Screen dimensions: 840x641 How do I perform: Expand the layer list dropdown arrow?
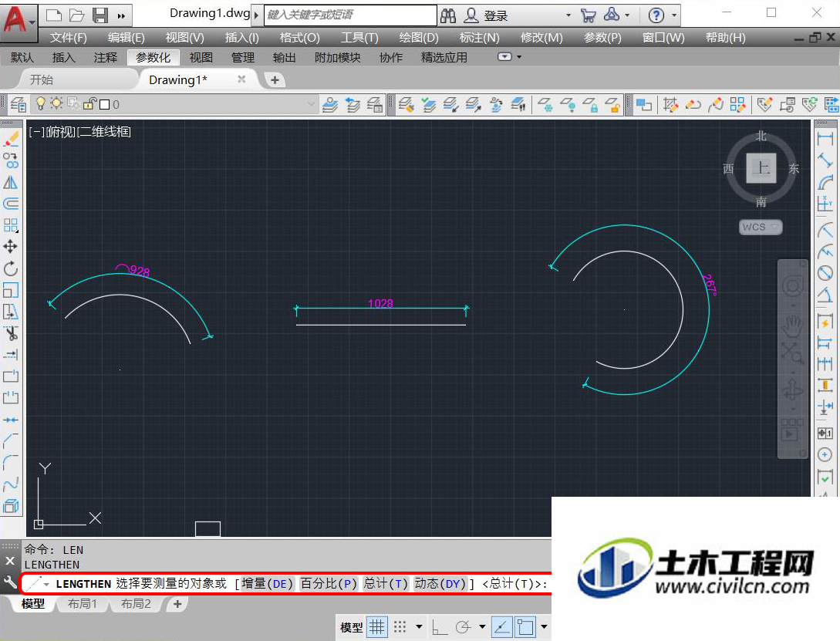tap(312, 104)
